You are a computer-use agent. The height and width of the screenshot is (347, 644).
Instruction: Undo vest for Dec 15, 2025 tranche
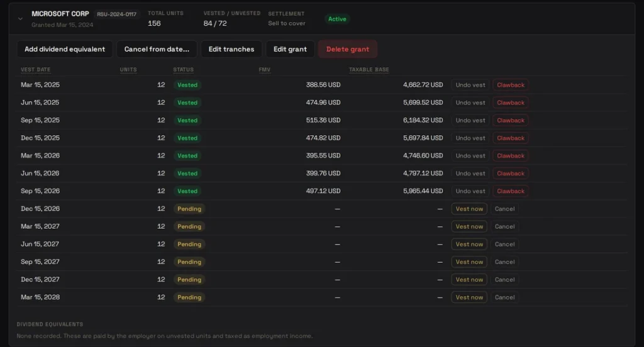(470, 138)
